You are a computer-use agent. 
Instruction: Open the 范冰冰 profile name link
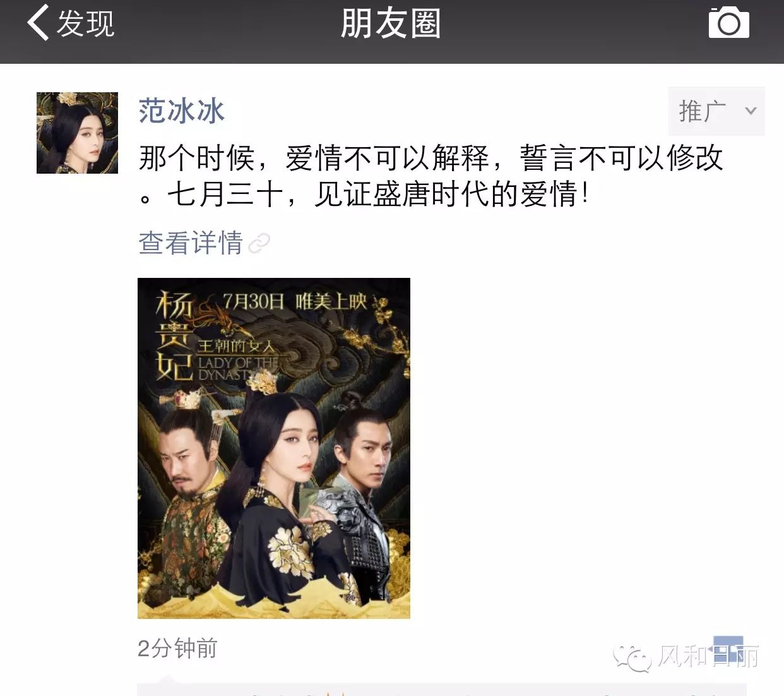pos(182,111)
